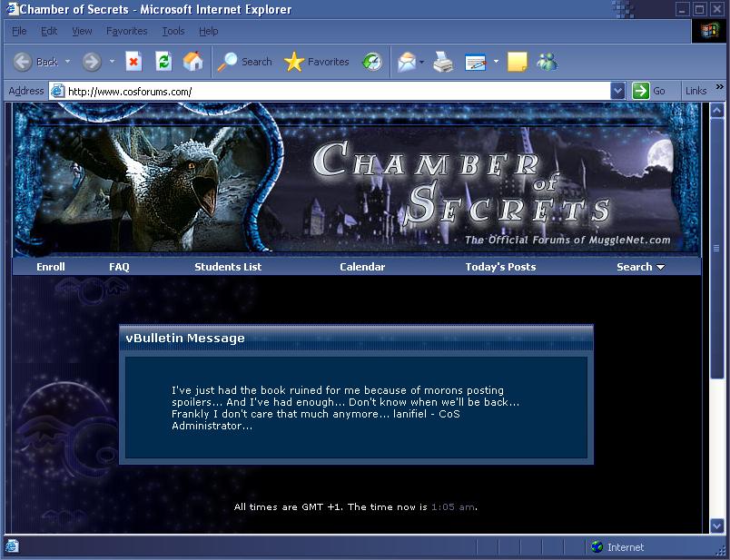Maximize the Internet Explorer window

(x=700, y=9)
